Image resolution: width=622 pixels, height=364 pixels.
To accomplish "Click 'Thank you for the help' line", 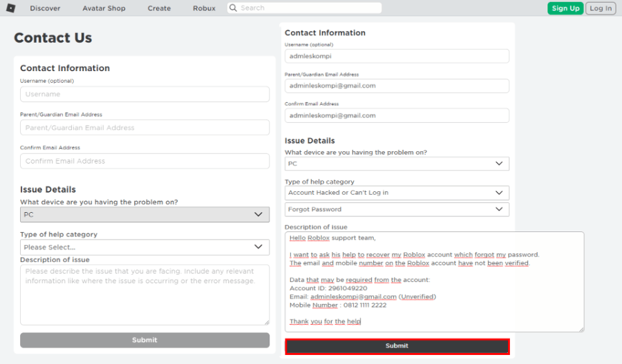I will click(326, 322).
